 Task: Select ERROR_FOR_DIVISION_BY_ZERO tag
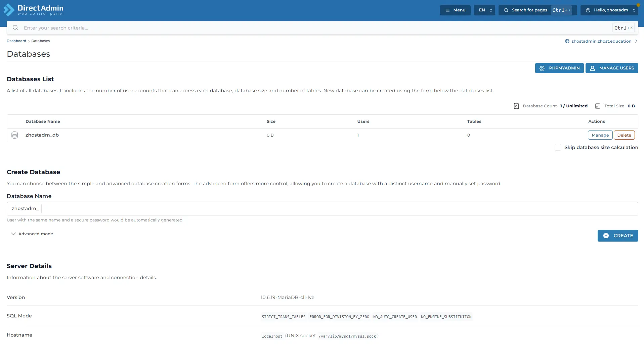339,317
